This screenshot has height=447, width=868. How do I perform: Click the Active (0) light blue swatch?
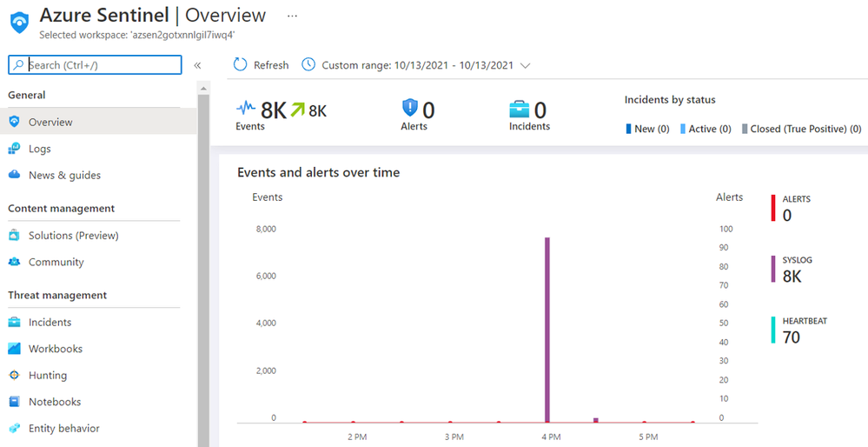(x=683, y=129)
